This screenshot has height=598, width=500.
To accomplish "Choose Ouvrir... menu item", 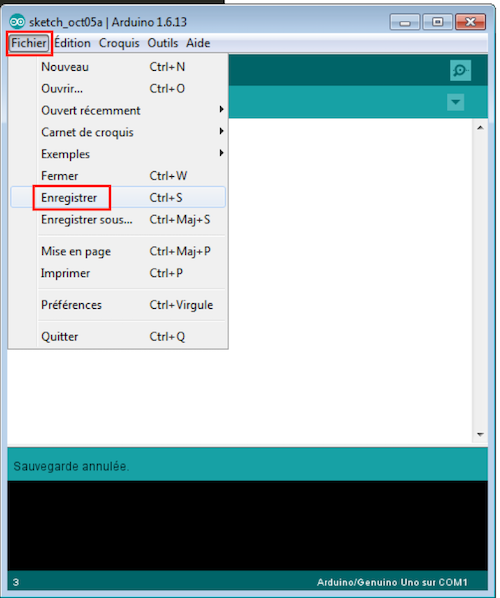I will click(x=118, y=89).
